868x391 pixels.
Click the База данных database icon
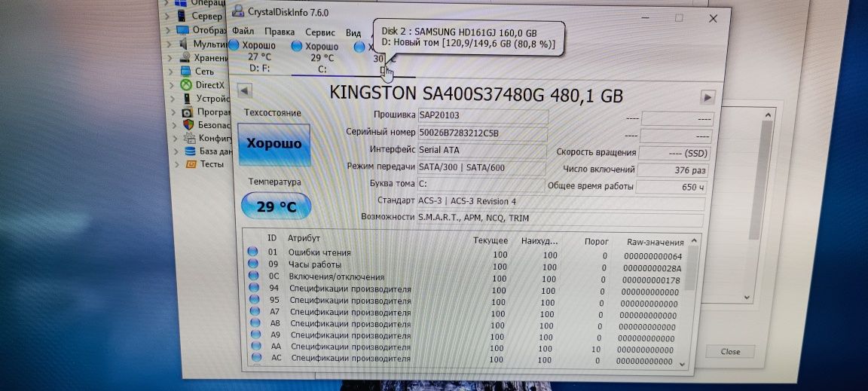(190, 151)
